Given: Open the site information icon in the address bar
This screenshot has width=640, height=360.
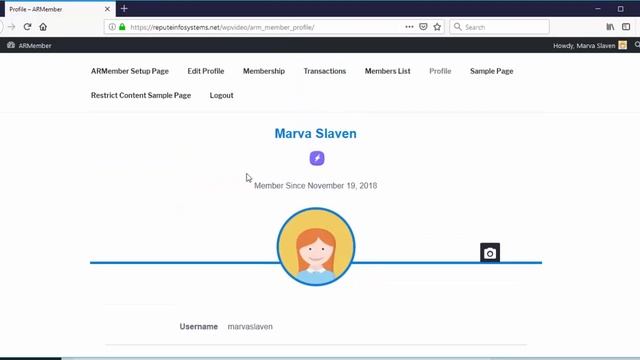Looking at the screenshot, I should [x=112, y=27].
